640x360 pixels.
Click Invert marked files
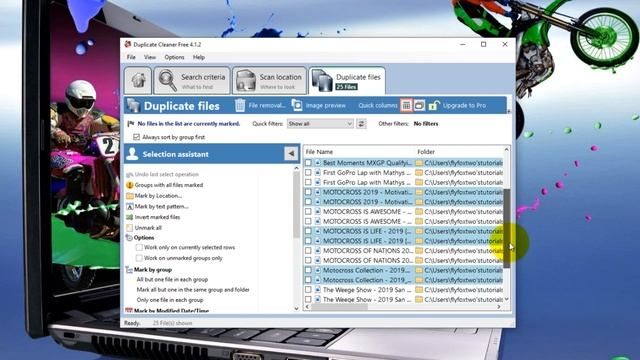[x=153, y=217]
